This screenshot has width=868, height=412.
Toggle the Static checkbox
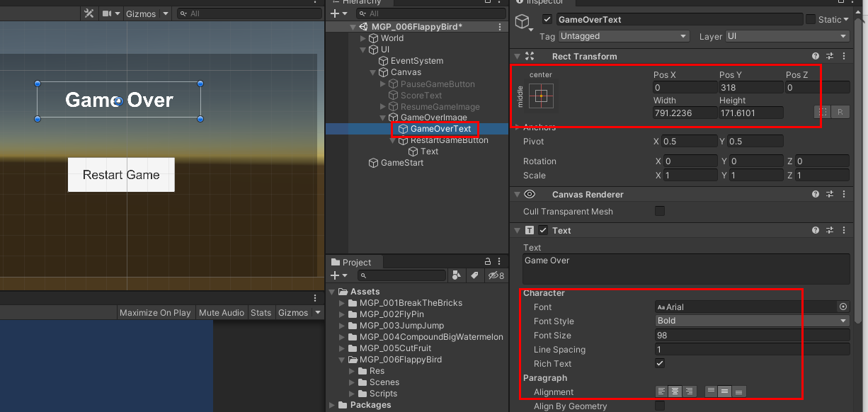click(810, 19)
